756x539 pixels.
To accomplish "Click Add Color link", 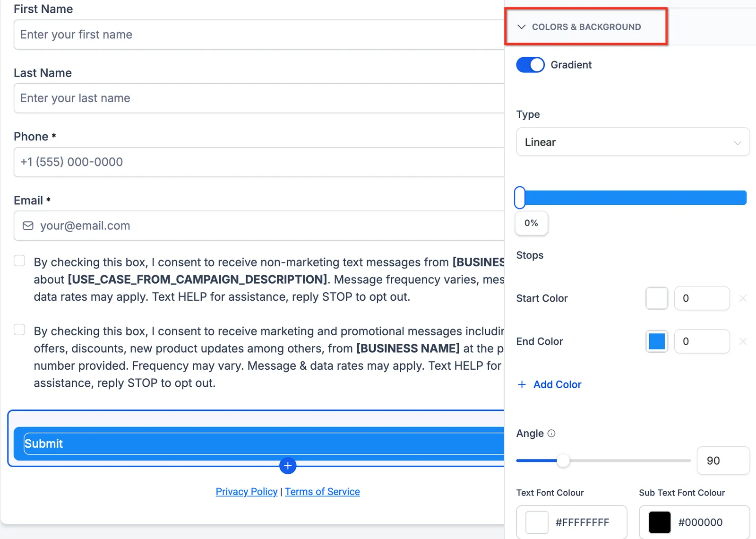I will click(557, 385).
